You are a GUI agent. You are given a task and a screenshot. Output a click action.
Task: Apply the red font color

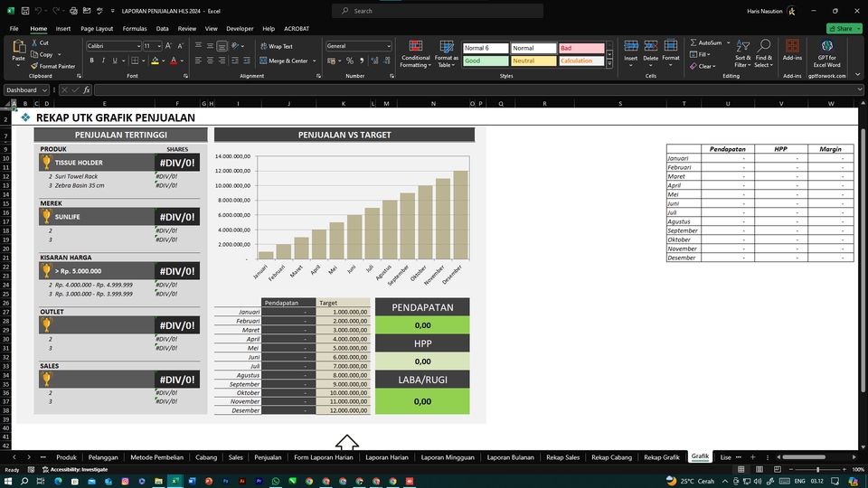click(174, 61)
